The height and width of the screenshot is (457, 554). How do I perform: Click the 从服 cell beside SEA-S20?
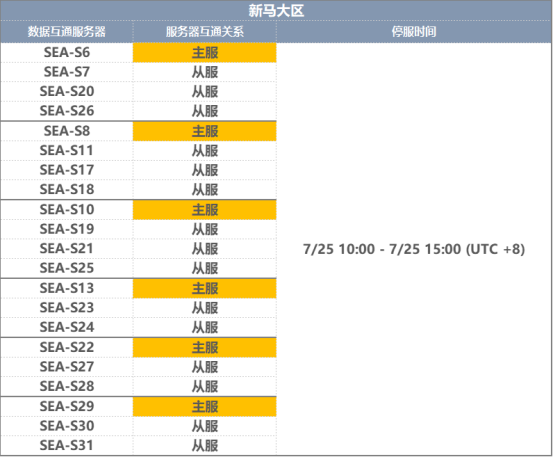205,92
